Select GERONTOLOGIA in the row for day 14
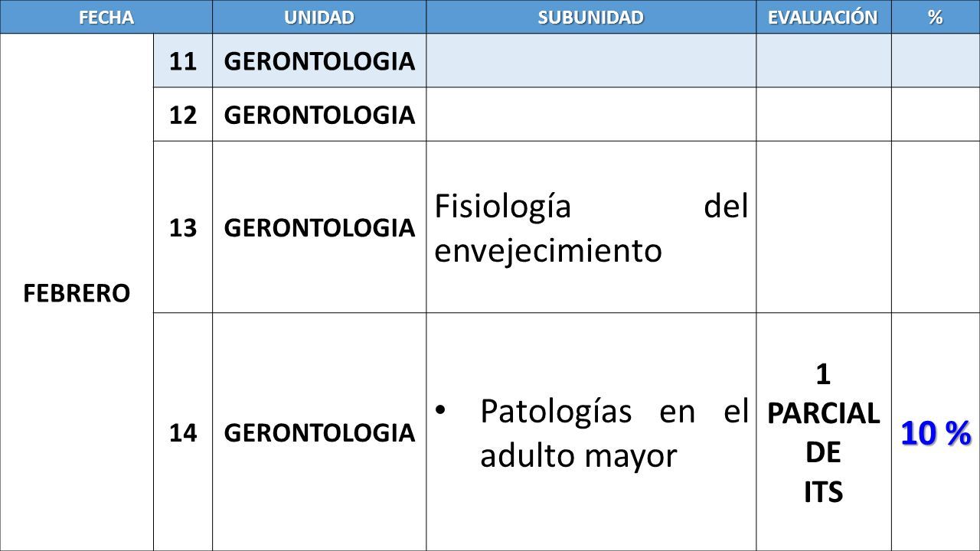 pos(319,433)
